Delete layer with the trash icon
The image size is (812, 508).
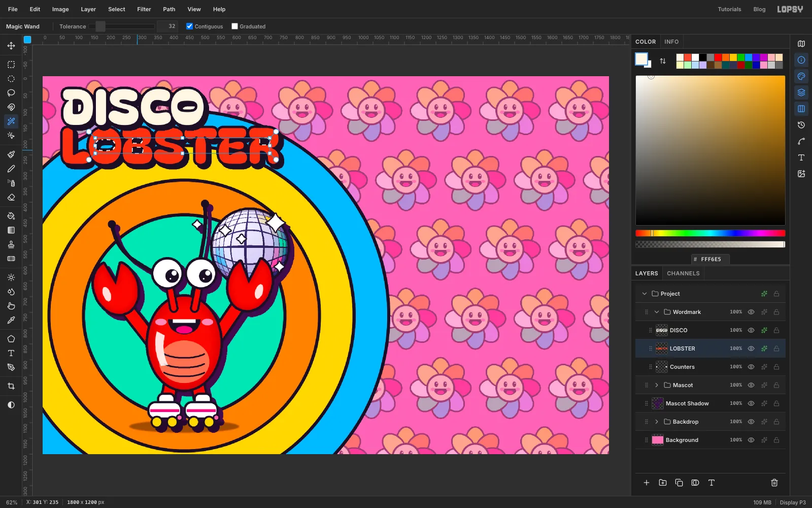pos(774,483)
